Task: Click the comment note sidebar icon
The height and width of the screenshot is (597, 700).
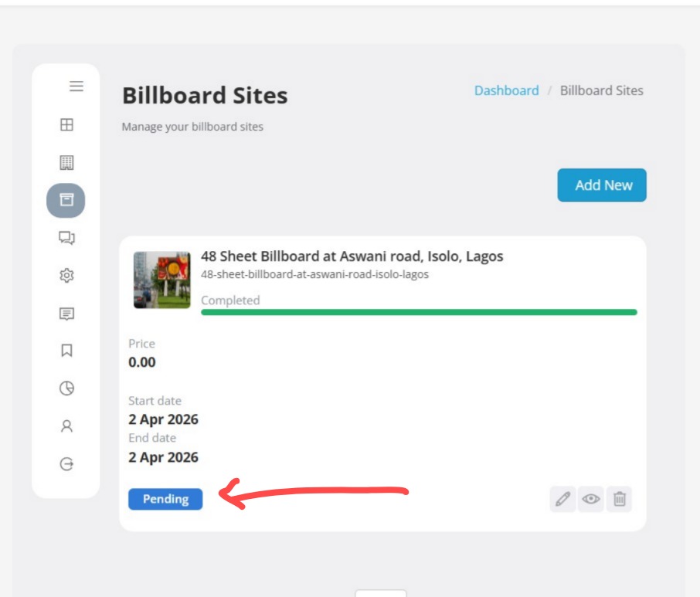Action: point(66,314)
